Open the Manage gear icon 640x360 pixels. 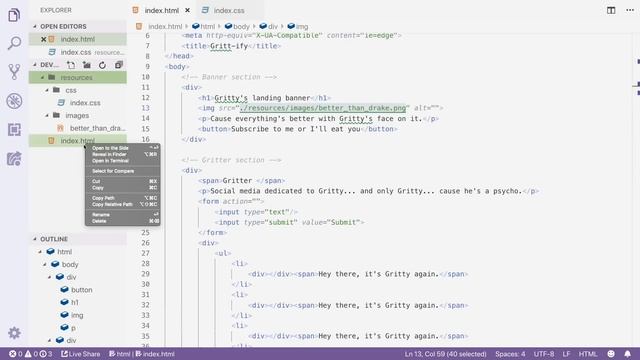coord(14,333)
